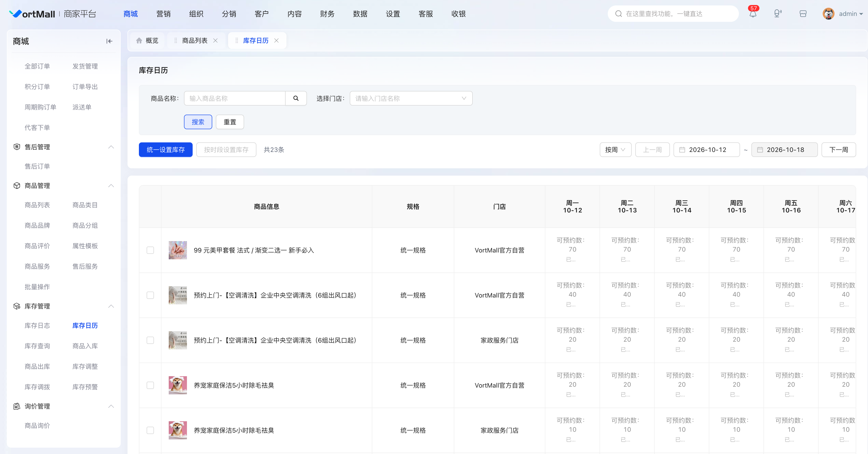Open the 按周 view dropdown
Screen dimensions: 868x454
(x=615, y=150)
